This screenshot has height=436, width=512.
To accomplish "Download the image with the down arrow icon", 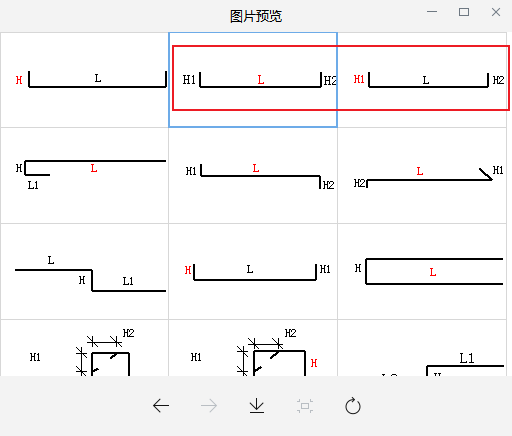I will [257, 406].
